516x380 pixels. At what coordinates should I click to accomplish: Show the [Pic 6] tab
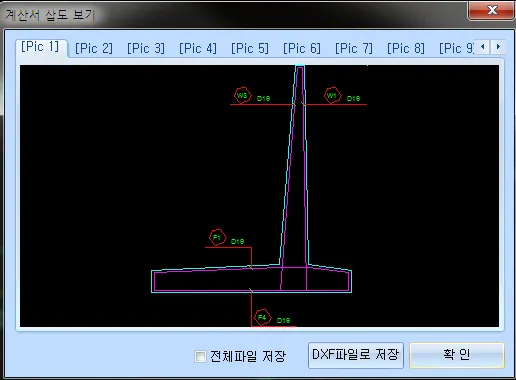[302, 49]
